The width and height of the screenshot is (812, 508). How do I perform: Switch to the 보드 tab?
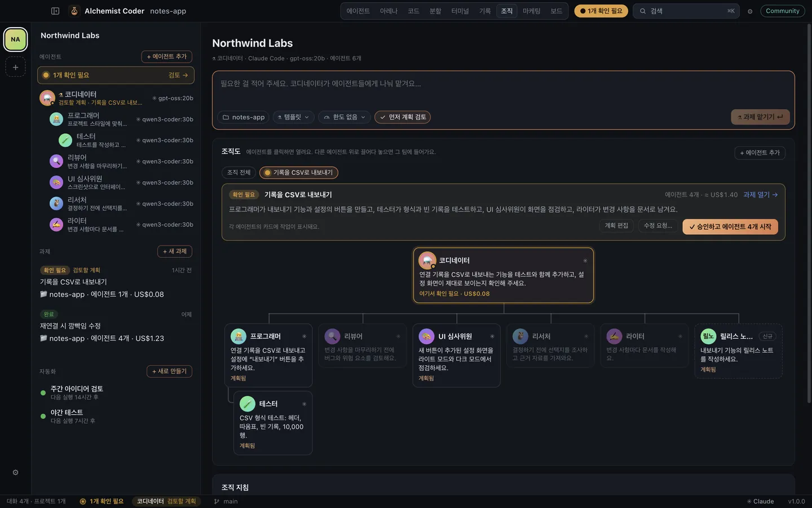coord(557,11)
